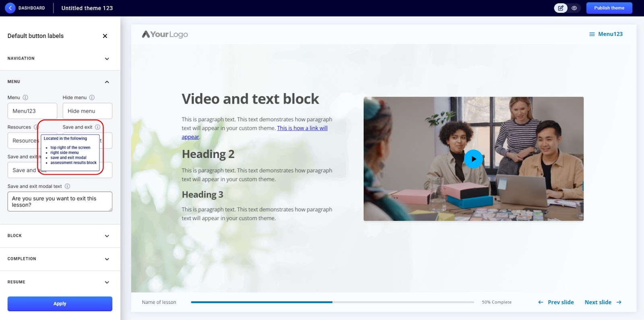The width and height of the screenshot is (644, 320).
Task: Expand the Resume section
Action: 107,282
